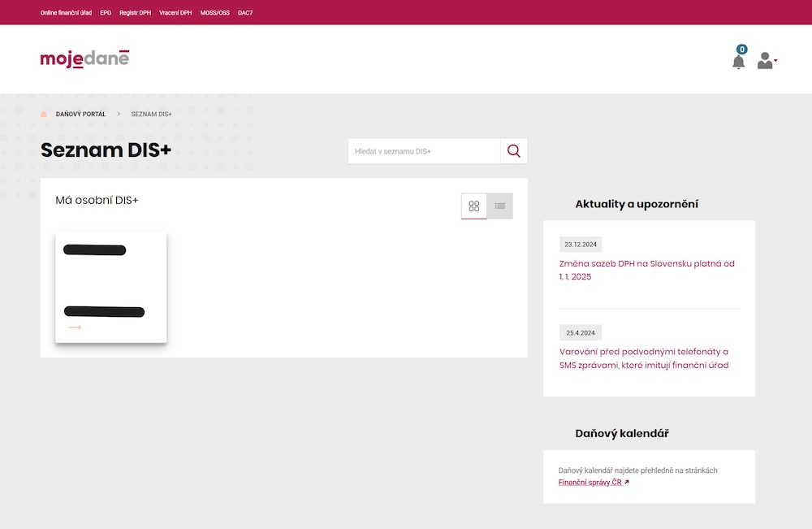Switch to grid tile view
812x529 pixels.
tap(474, 206)
